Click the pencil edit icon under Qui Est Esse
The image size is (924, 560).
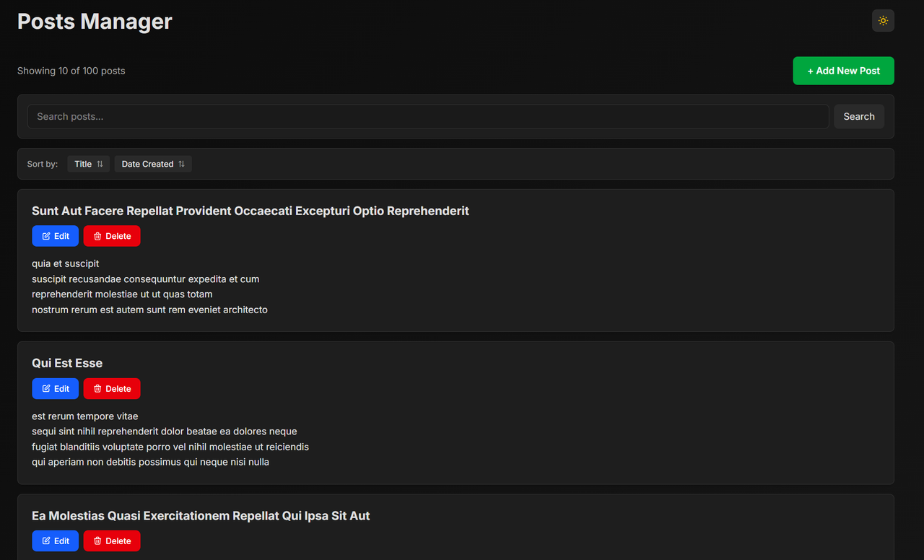tap(45, 388)
